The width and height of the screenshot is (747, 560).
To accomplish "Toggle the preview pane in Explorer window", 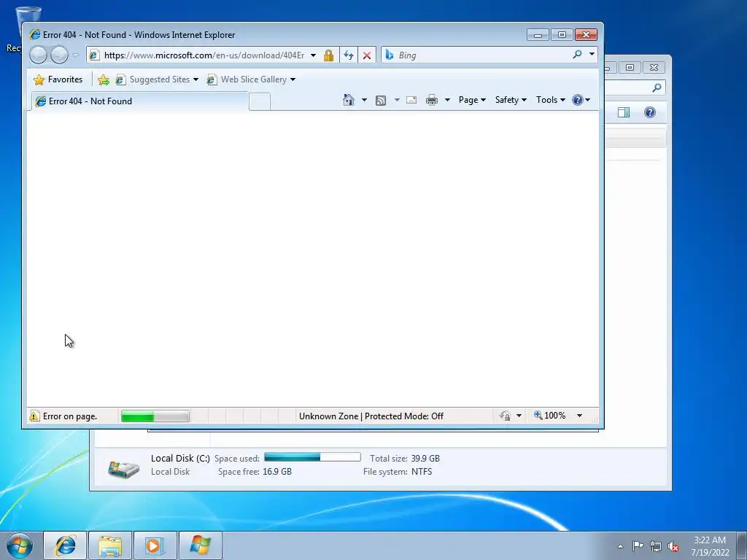I will click(624, 112).
